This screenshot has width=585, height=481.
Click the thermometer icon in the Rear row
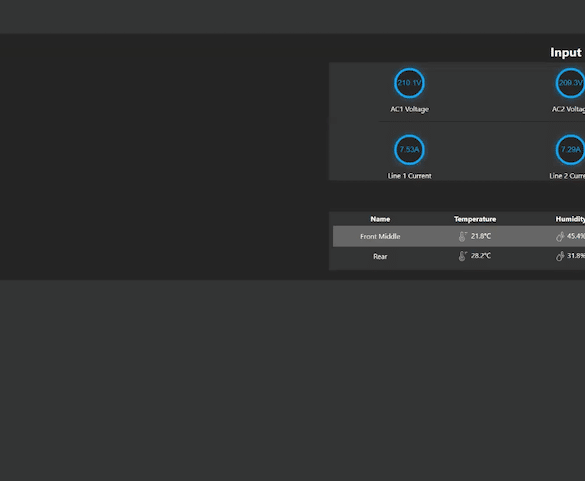pos(462,256)
